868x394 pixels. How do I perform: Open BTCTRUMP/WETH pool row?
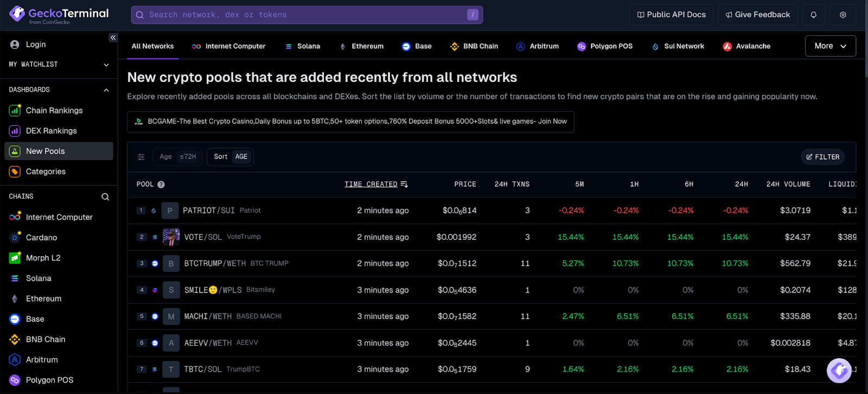[492, 263]
